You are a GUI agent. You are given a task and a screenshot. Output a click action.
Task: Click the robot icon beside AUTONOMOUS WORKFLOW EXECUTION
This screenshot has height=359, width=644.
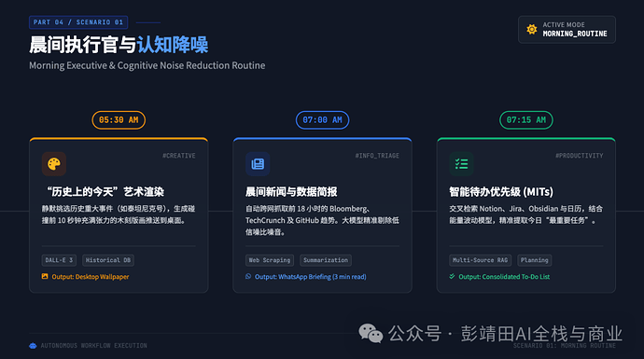tap(33, 345)
